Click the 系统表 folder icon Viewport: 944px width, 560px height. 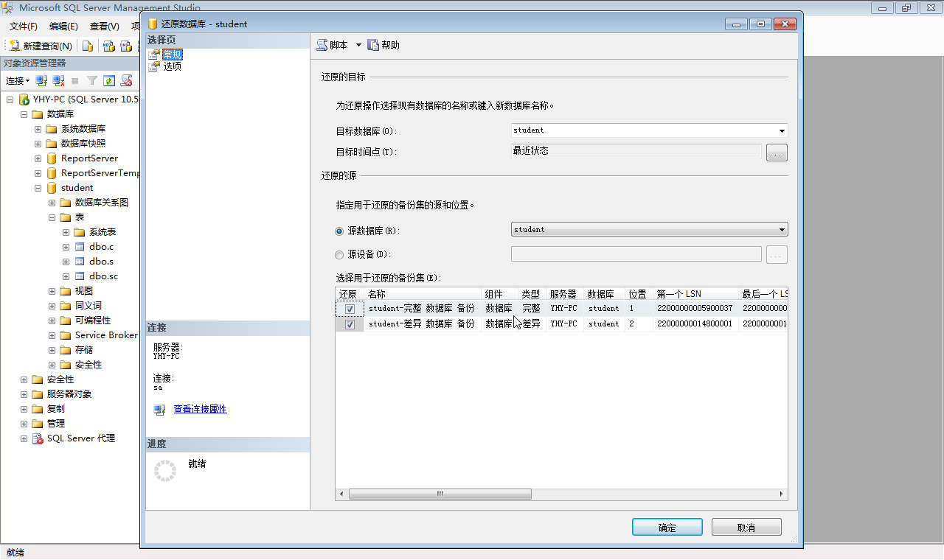click(80, 232)
